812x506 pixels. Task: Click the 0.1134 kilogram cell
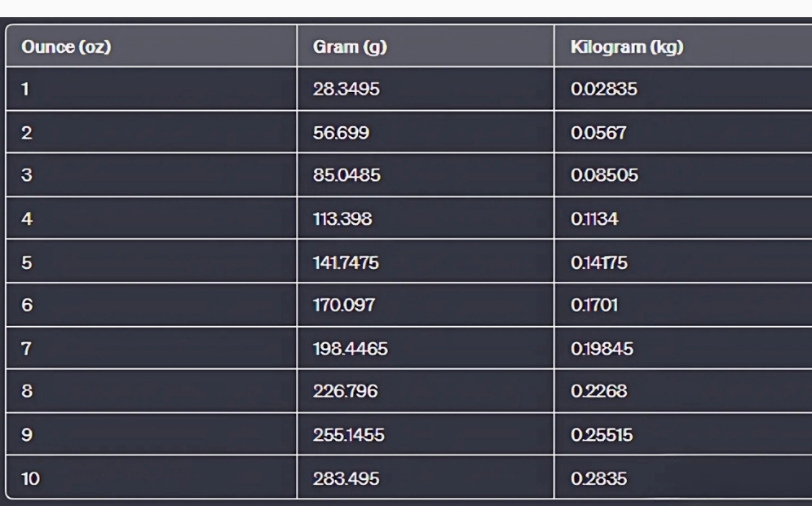tap(683, 218)
